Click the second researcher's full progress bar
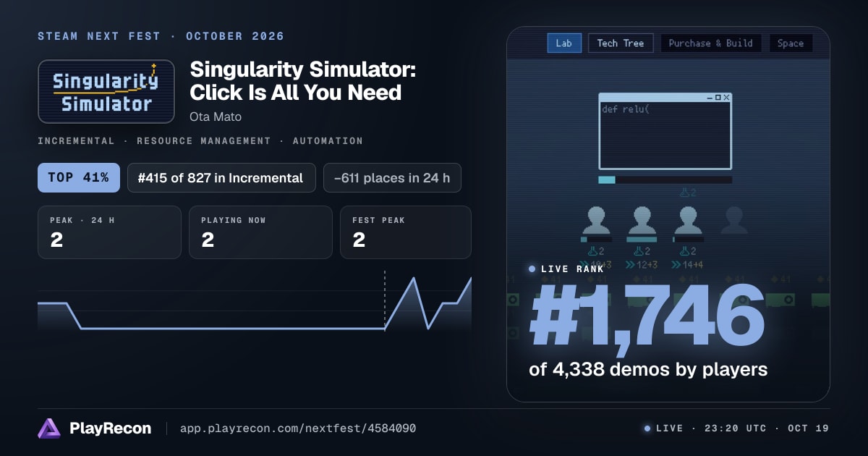868x456 pixels. click(642, 239)
